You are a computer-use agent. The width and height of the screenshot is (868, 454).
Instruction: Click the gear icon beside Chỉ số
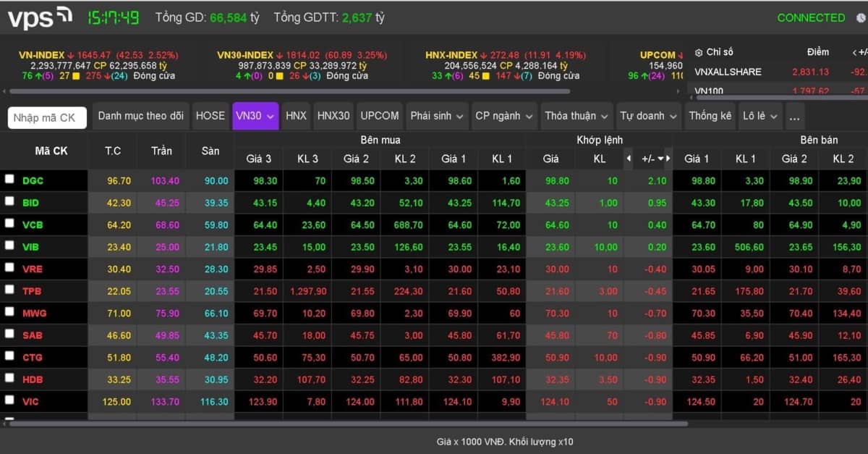(699, 53)
